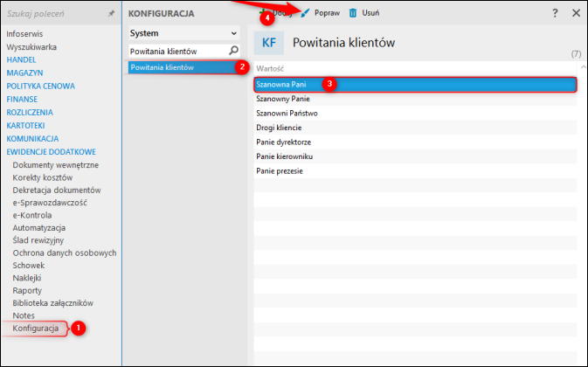588x367 pixels.
Task: Expand the MAGAZYN section
Action: point(24,73)
